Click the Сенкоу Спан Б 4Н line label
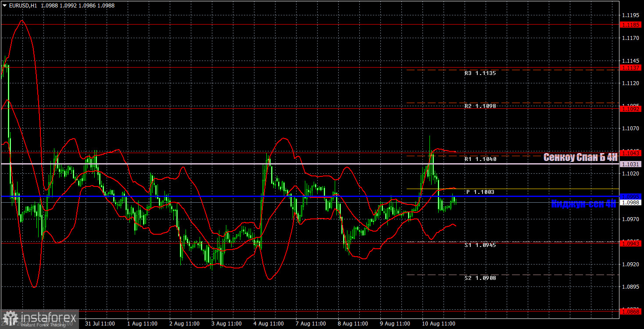This screenshot has width=644, height=329. (x=580, y=157)
